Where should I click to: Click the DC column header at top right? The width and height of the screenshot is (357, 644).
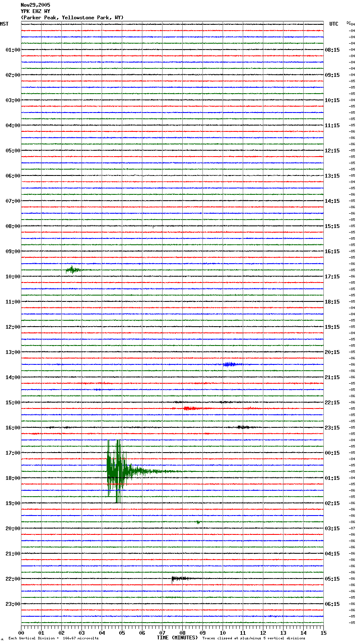(349, 23)
